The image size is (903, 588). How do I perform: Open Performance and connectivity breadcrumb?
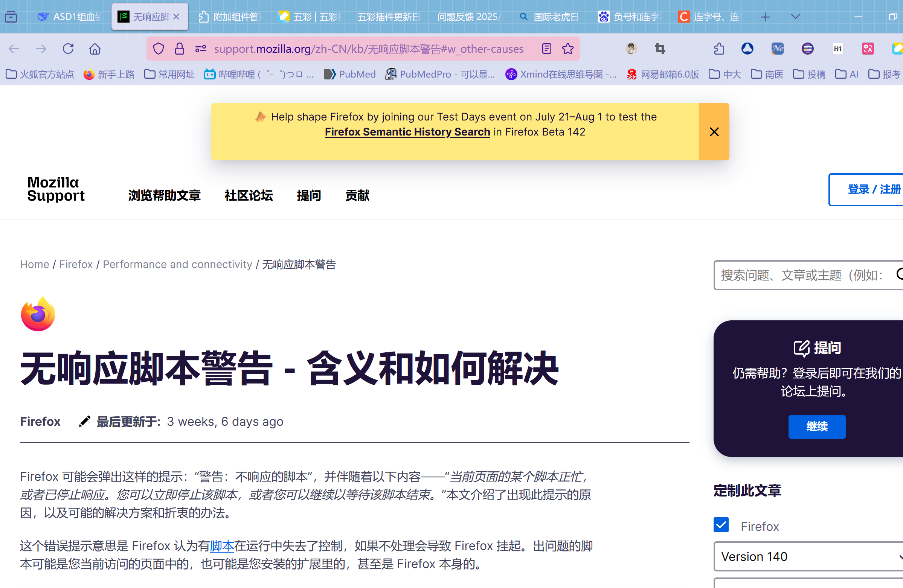177,264
